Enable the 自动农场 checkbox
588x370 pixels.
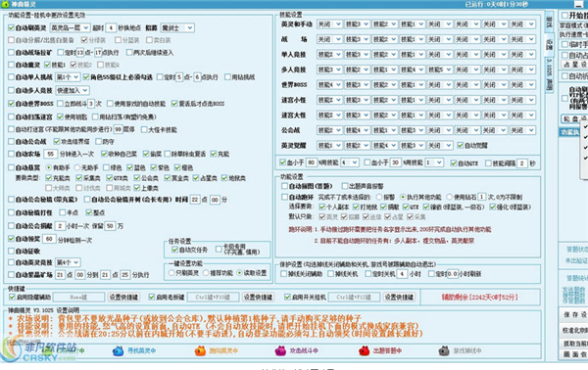pyautogui.click(x=11, y=154)
